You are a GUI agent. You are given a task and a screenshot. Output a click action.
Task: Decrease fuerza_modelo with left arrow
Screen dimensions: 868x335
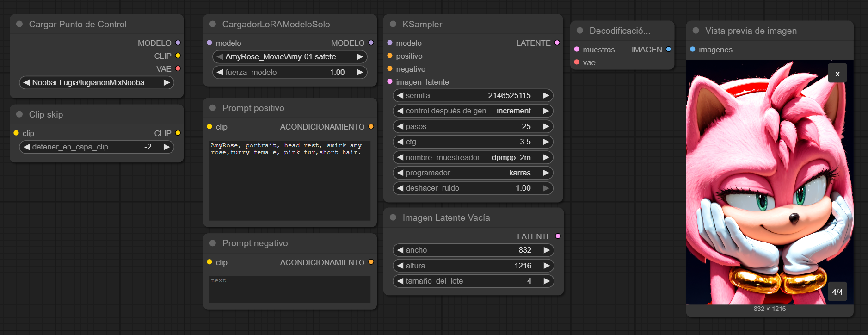click(220, 72)
